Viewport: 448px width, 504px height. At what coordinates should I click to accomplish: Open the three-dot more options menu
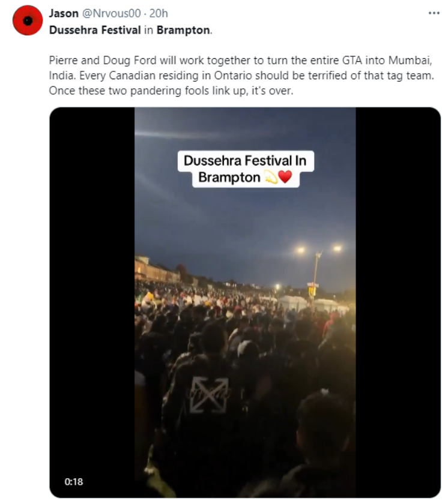coord(434,13)
